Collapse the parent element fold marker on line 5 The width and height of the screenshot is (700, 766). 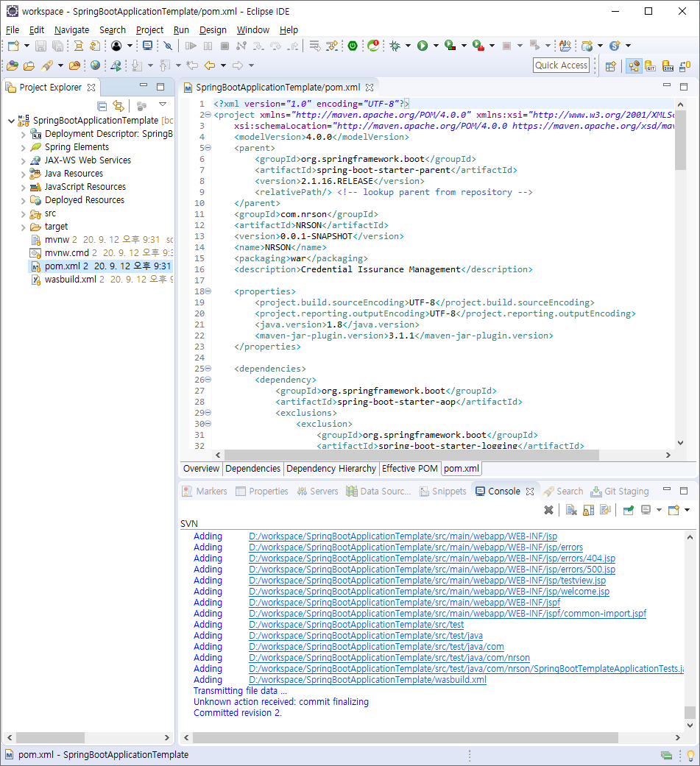[208, 147]
